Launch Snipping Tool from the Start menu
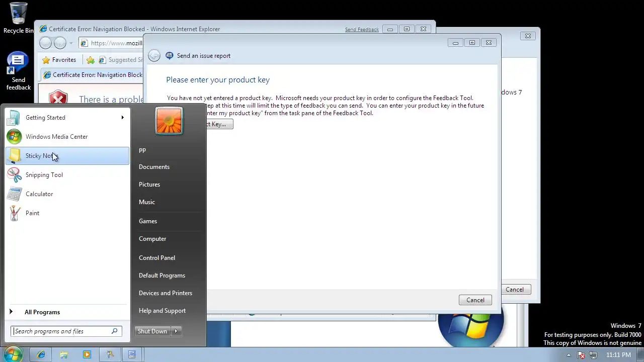This screenshot has width=644, height=362. tap(66, 175)
